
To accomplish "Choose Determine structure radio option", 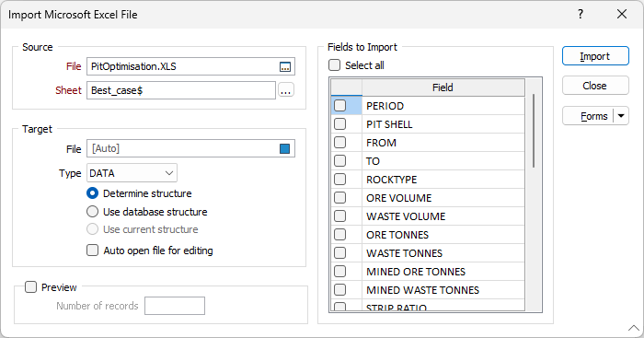I will click(x=92, y=193).
